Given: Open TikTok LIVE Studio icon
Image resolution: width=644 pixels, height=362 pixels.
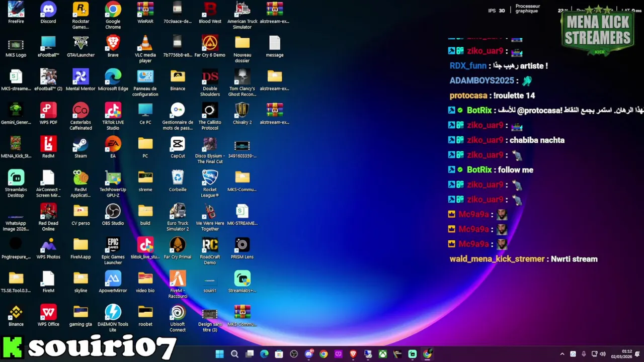Looking at the screenshot, I should point(113,116).
